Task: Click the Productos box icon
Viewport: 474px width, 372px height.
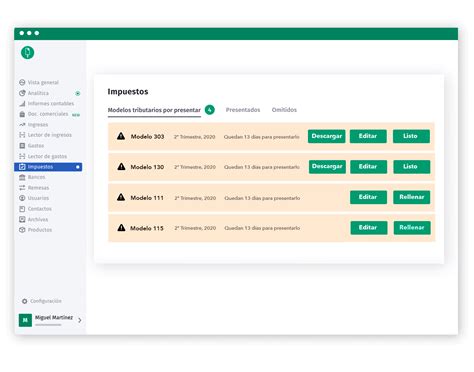Action: click(22, 230)
